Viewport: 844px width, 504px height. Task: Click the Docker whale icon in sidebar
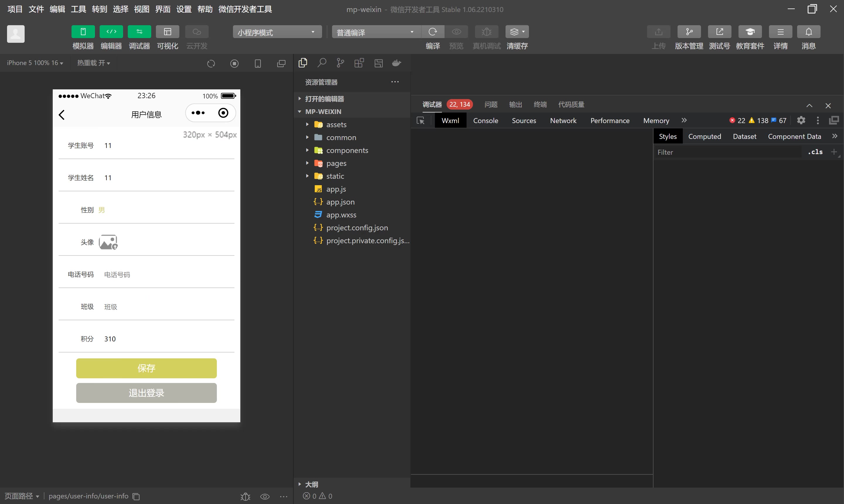tap(397, 63)
